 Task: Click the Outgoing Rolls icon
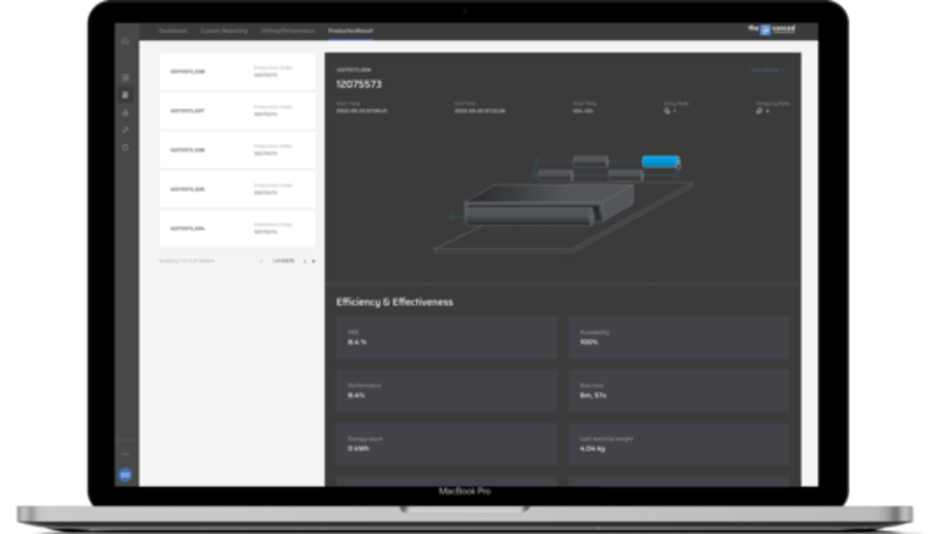click(760, 111)
